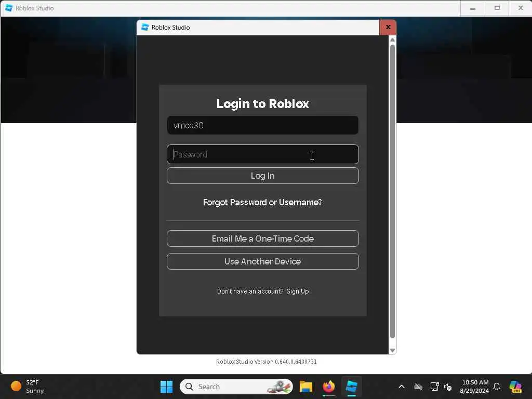This screenshot has width=532, height=399.
Task: Open the clock showing 10:50 AM
Action: (x=475, y=387)
